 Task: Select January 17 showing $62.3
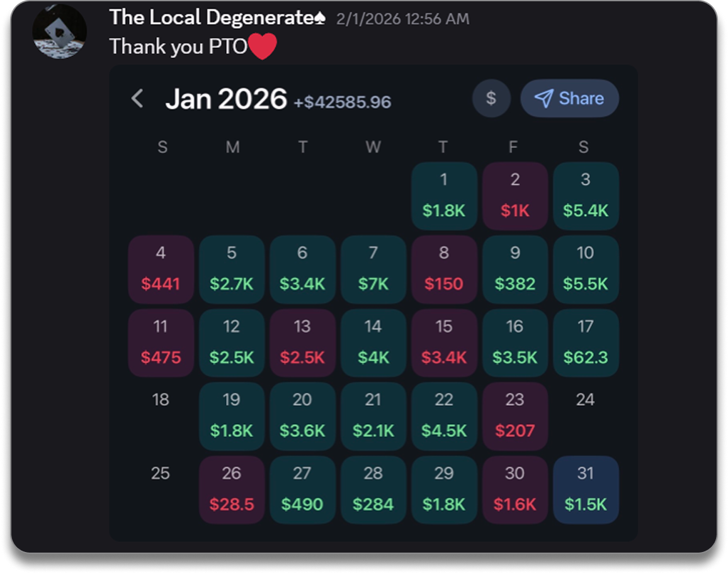pyautogui.click(x=585, y=342)
